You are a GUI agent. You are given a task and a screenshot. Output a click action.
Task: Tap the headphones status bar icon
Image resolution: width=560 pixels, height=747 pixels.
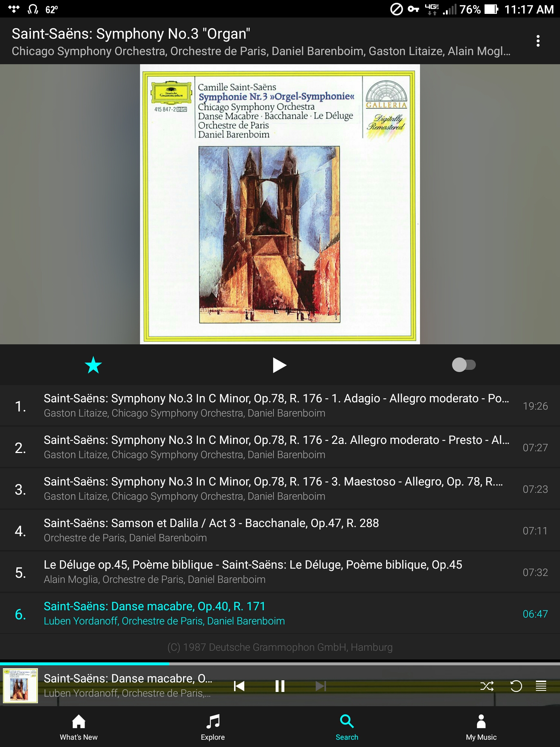(33, 9)
